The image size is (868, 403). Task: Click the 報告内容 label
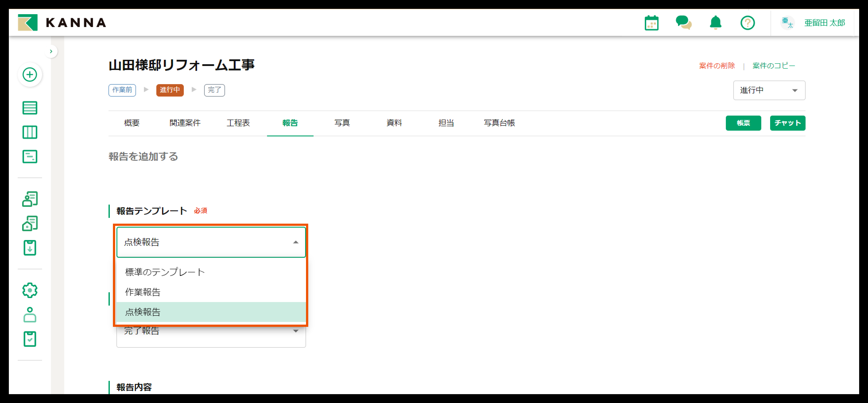134,387
